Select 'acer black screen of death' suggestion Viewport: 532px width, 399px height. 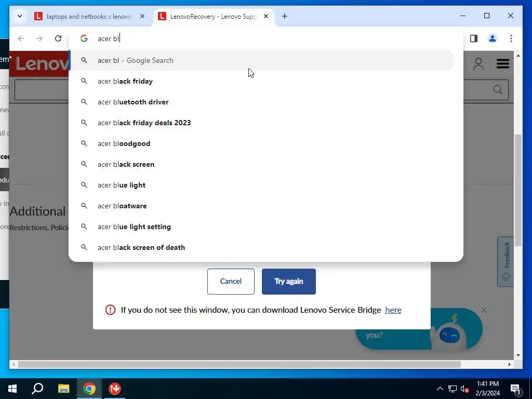pyautogui.click(x=262, y=247)
